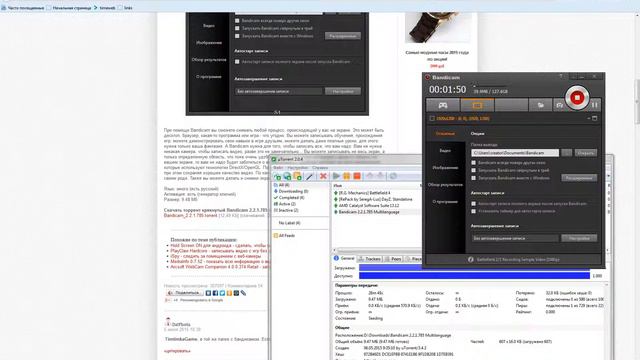Click the browse button beside output folder
The image size is (640, 360).
click(567, 153)
